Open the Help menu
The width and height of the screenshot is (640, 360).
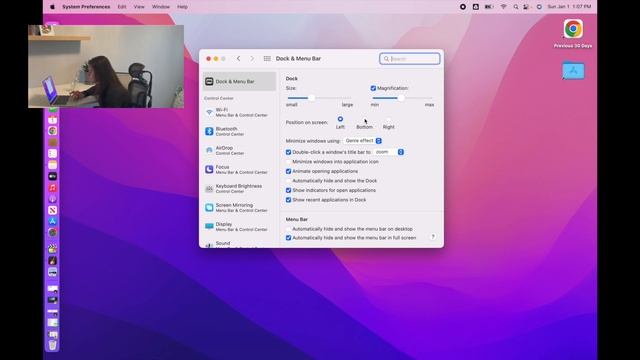[182, 7]
